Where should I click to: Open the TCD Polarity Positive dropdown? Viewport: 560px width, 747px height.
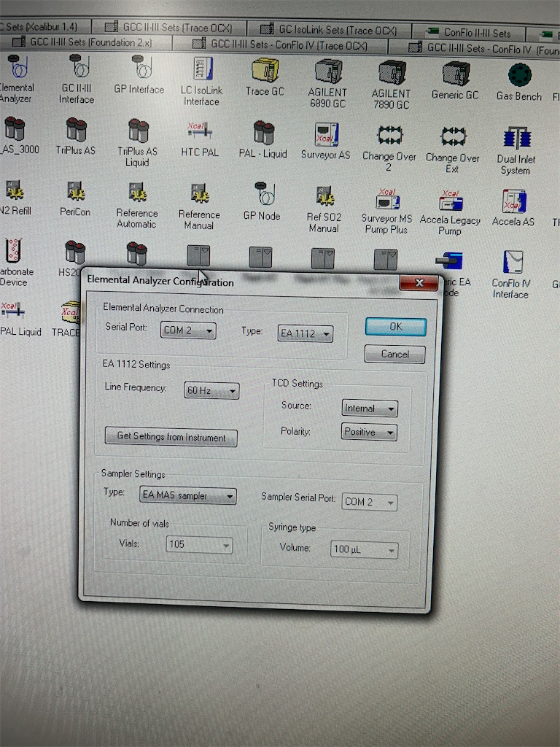pos(369,432)
